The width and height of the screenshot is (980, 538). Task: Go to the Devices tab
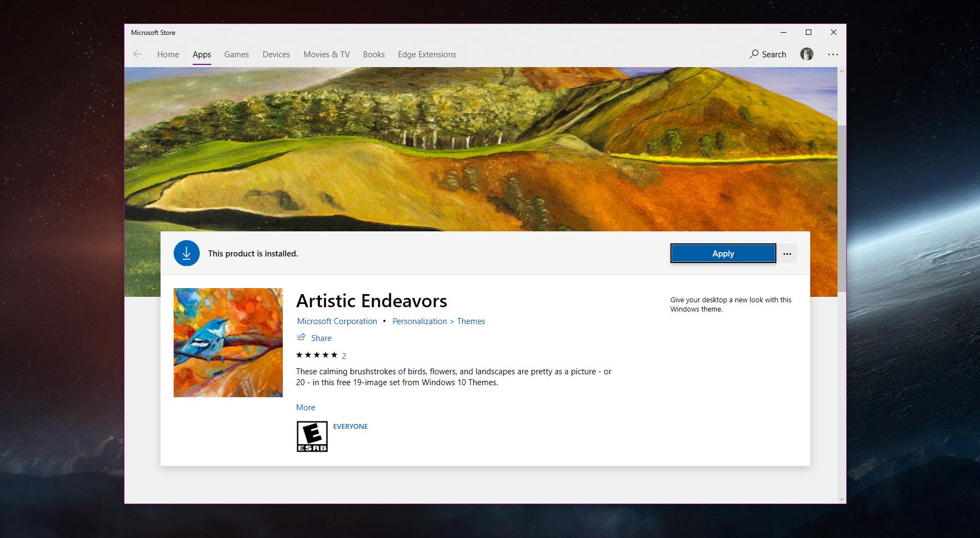click(x=276, y=55)
